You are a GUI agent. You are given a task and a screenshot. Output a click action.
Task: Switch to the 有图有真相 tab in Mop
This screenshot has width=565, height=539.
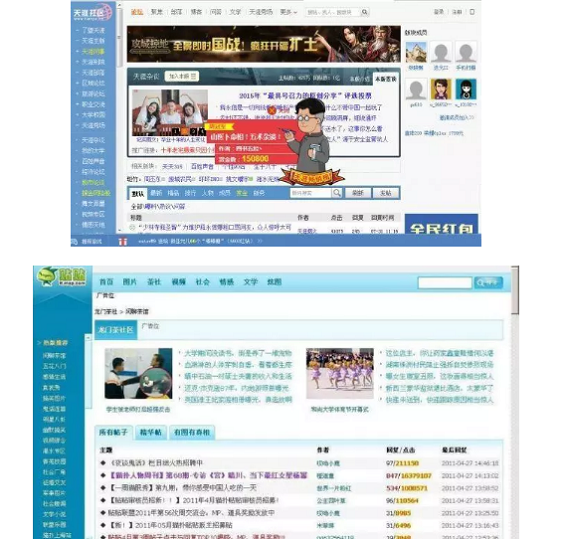[x=192, y=432]
